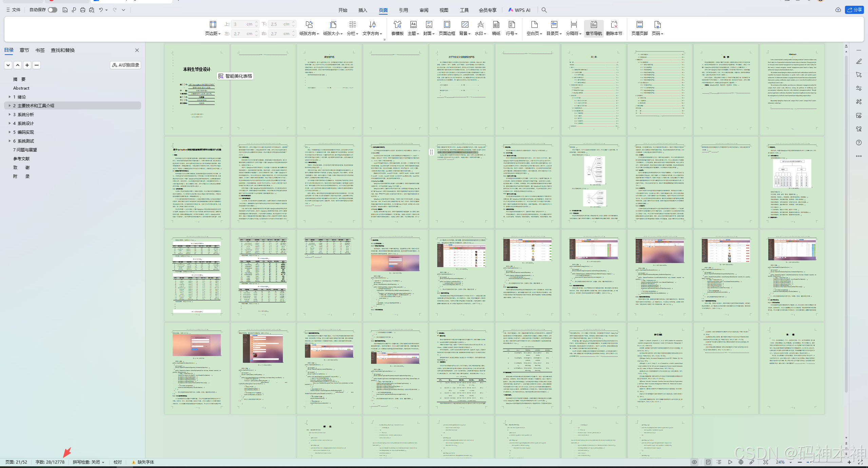The height and width of the screenshot is (468, 868).
Task: Click the help question mark in right sidebar
Action: 859,143
